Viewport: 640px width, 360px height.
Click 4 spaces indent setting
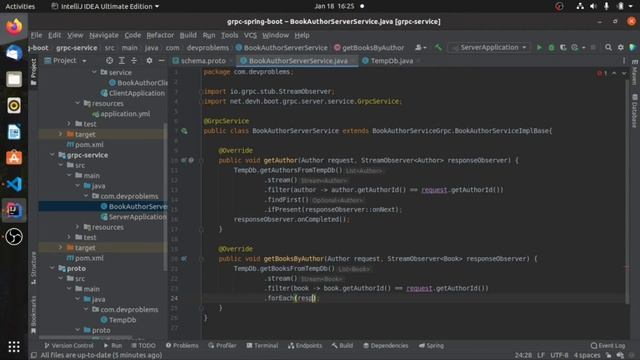click(587, 356)
